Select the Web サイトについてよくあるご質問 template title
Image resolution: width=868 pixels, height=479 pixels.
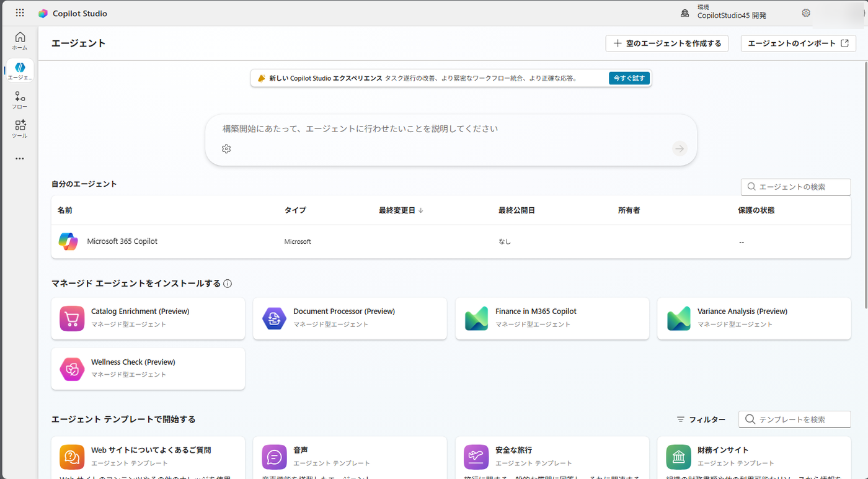[151, 450]
